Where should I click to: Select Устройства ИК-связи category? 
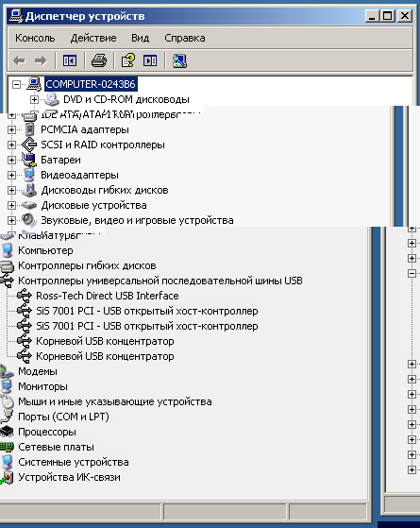click(69, 478)
